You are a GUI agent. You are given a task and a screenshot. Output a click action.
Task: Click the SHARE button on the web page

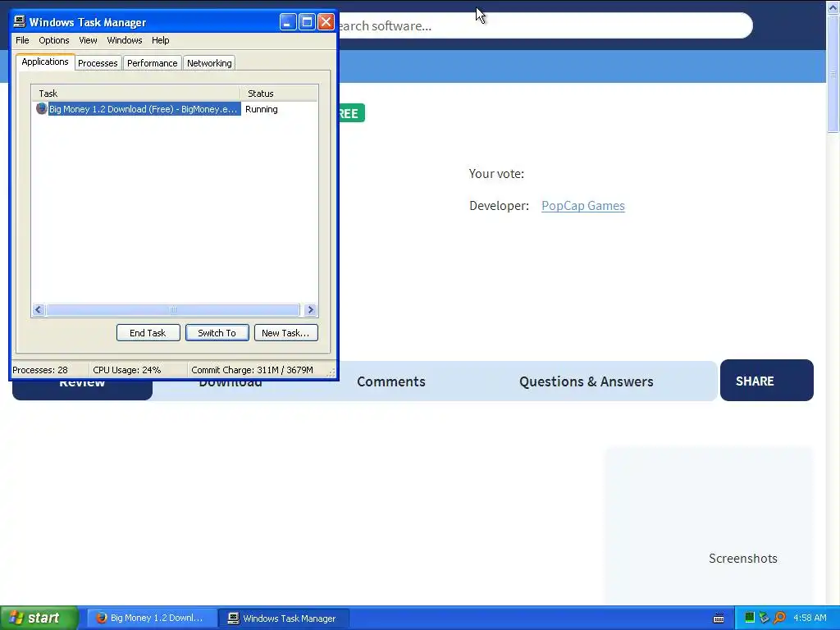point(767,381)
